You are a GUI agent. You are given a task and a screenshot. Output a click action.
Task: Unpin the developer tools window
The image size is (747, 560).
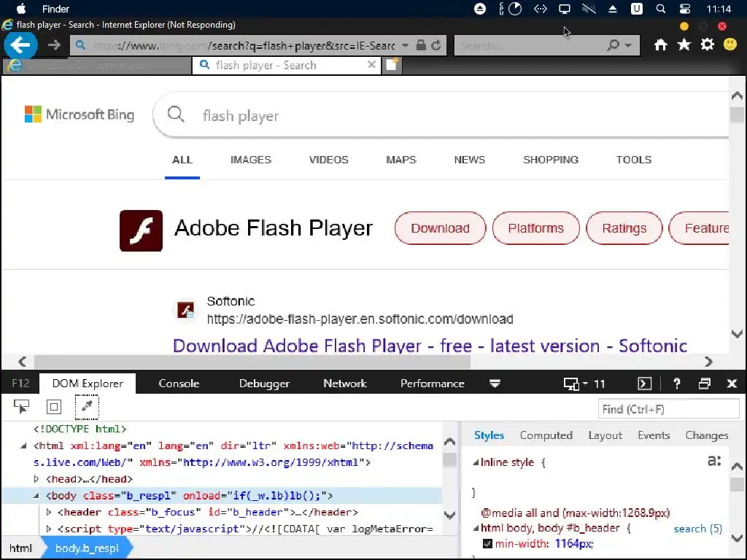click(705, 384)
